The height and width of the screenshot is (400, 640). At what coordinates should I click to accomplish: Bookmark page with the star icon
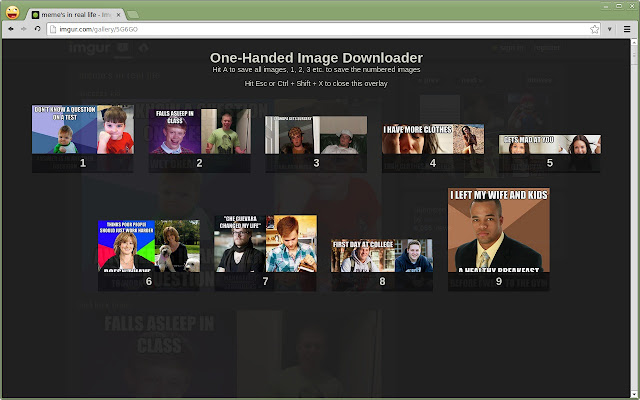pos(594,29)
